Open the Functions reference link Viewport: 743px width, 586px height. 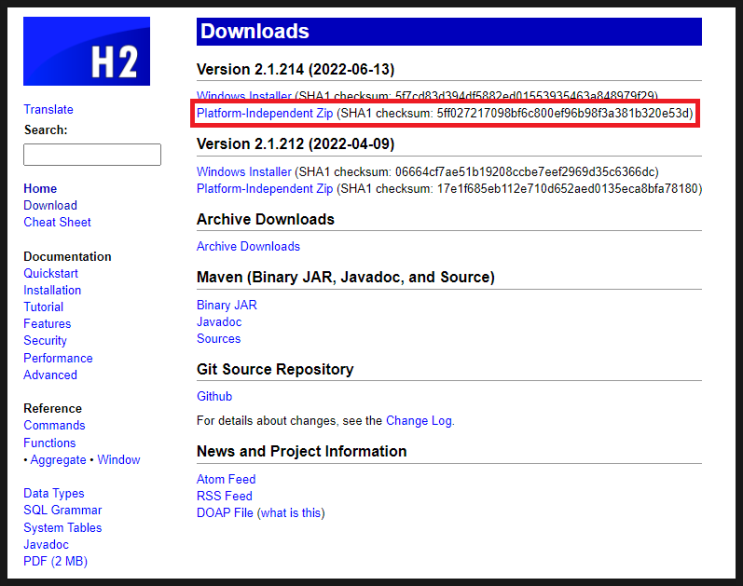point(50,443)
